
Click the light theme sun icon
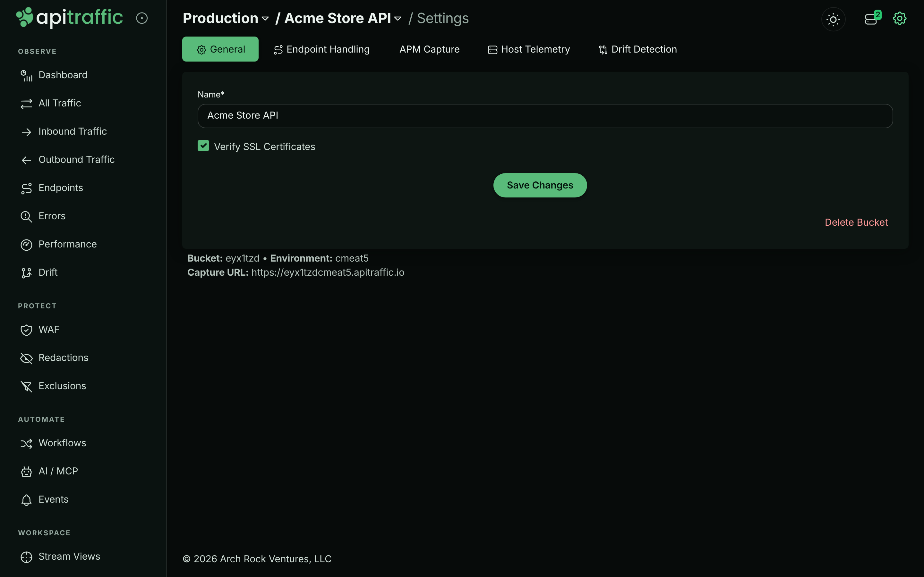tap(833, 19)
